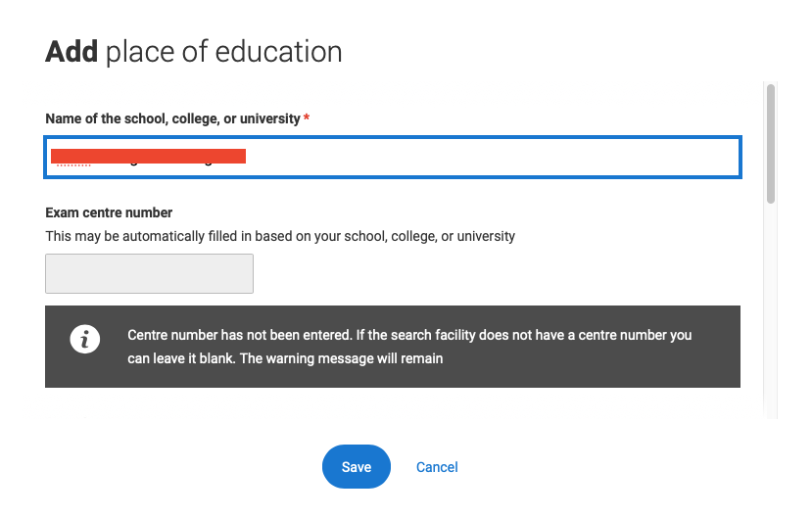Click the grey Exam centre number box
The width and height of the screenshot is (812, 517).
tap(149, 274)
